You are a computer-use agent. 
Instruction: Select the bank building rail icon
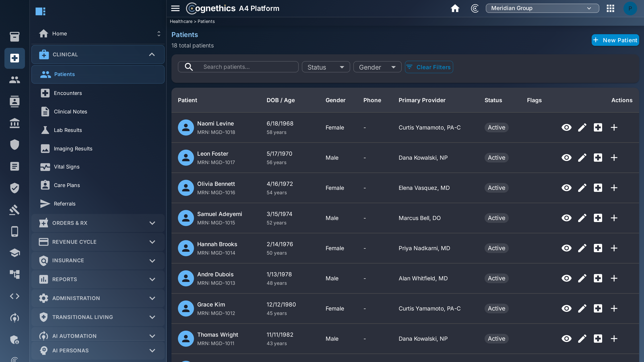[14, 123]
